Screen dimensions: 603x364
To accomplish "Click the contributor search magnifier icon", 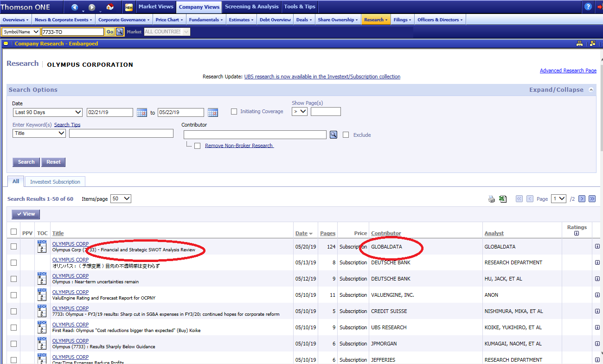I will (334, 135).
